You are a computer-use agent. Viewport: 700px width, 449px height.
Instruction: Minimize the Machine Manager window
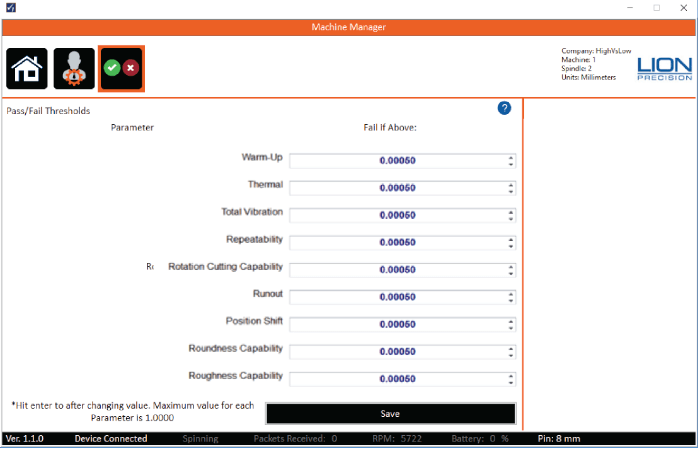click(630, 8)
